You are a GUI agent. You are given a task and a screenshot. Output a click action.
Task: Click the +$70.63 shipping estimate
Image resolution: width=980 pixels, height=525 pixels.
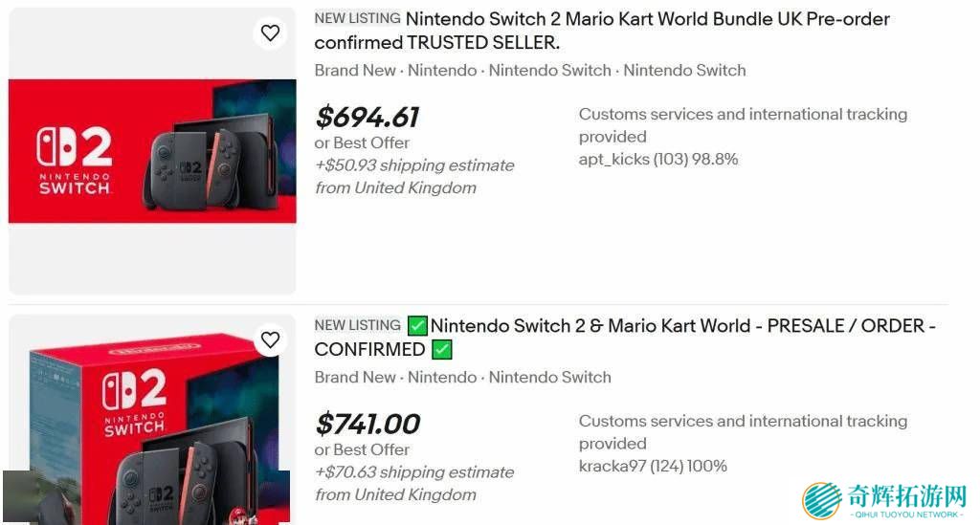coord(414,472)
